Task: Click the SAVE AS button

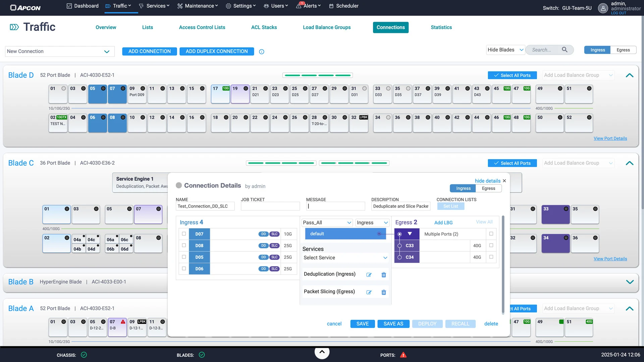Action: (393, 324)
